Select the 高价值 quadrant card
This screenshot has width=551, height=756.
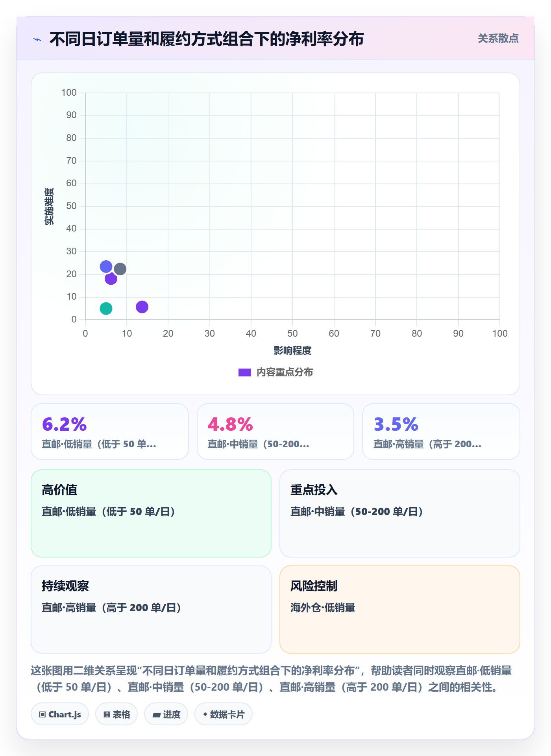[x=151, y=513]
